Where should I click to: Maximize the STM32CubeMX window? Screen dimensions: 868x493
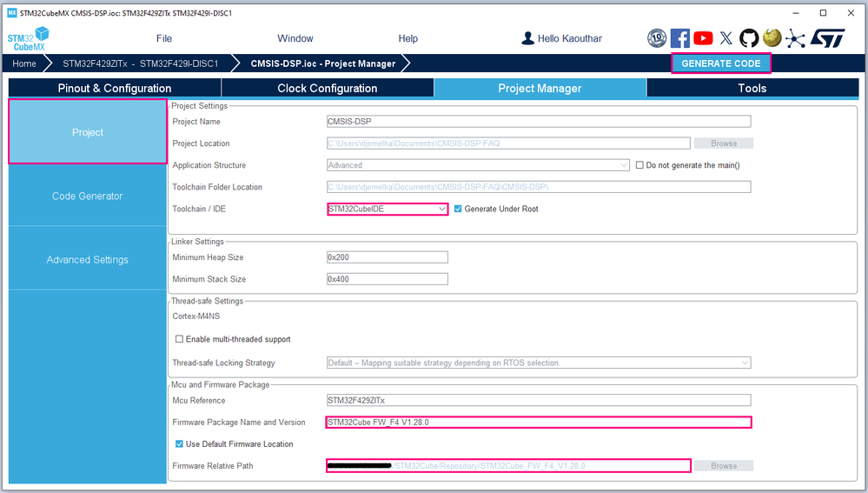coord(823,13)
